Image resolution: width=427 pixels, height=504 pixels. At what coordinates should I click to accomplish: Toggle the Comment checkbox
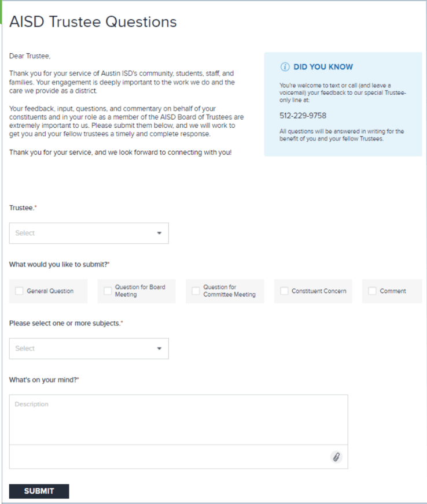coord(372,291)
